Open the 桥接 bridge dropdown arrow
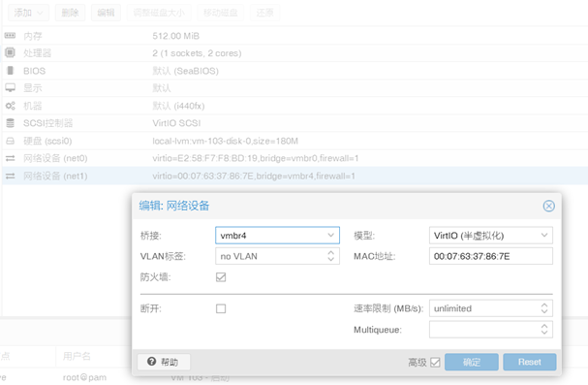The height and width of the screenshot is (385, 588). pos(330,236)
